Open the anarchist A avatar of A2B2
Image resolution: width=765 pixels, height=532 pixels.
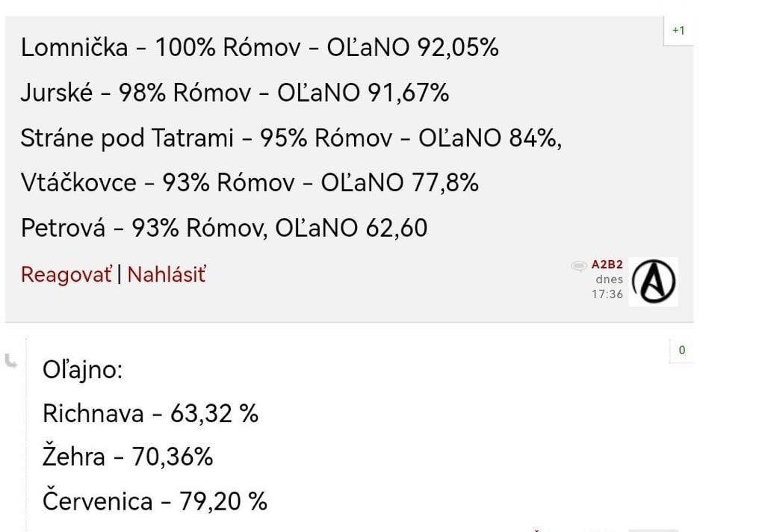click(653, 282)
